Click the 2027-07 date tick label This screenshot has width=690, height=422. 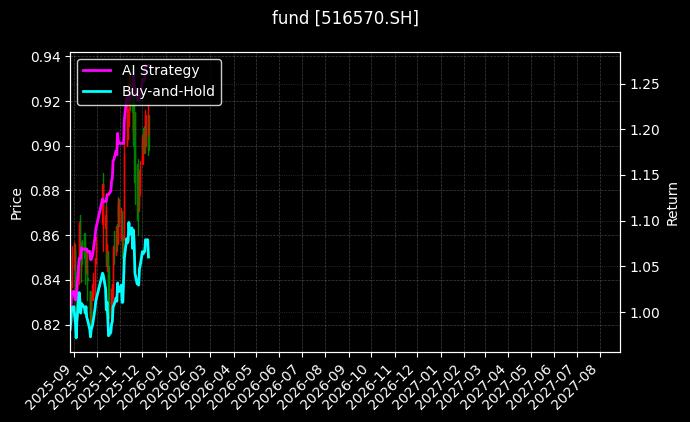pyautogui.click(x=551, y=386)
